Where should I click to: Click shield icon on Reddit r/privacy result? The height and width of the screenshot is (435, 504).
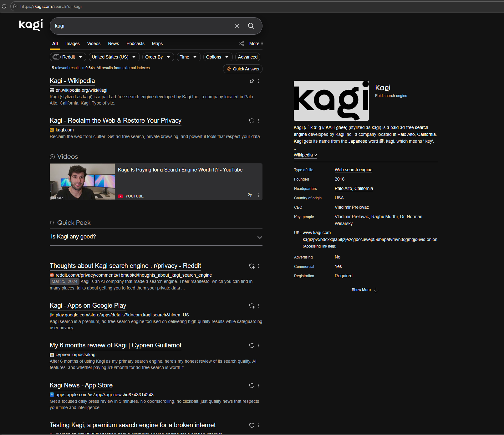click(x=252, y=266)
